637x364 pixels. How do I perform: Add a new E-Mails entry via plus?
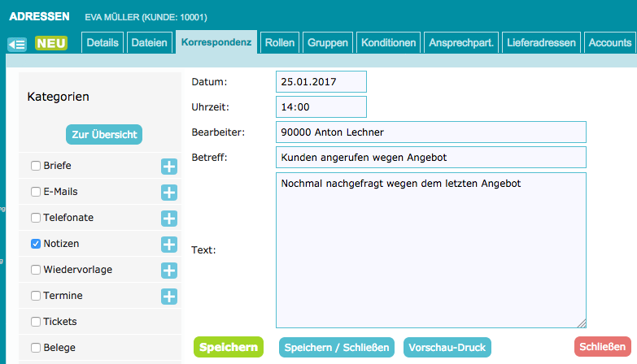pyautogui.click(x=168, y=193)
